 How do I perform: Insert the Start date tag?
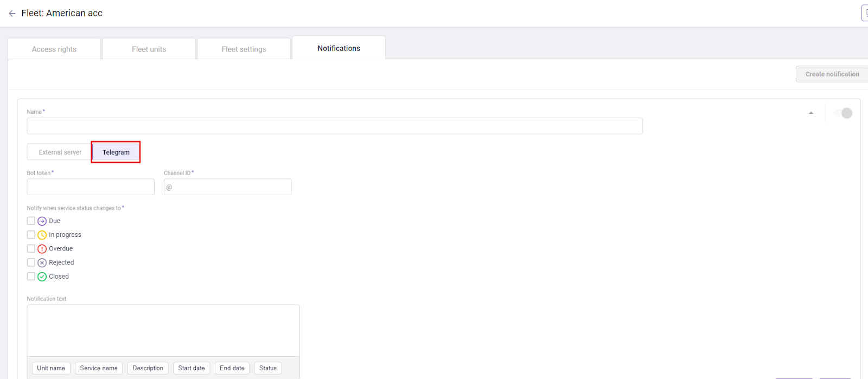coord(192,368)
